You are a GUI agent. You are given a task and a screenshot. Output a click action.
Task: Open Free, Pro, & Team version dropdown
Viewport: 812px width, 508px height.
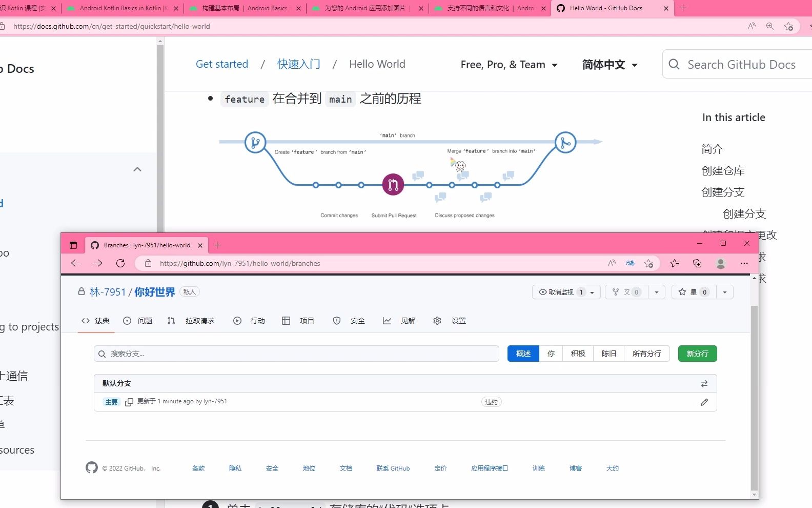click(509, 65)
